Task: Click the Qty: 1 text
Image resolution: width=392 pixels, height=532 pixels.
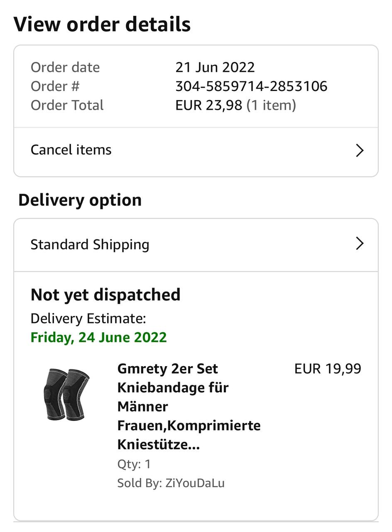Action: pyautogui.click(x=134, y=464)
